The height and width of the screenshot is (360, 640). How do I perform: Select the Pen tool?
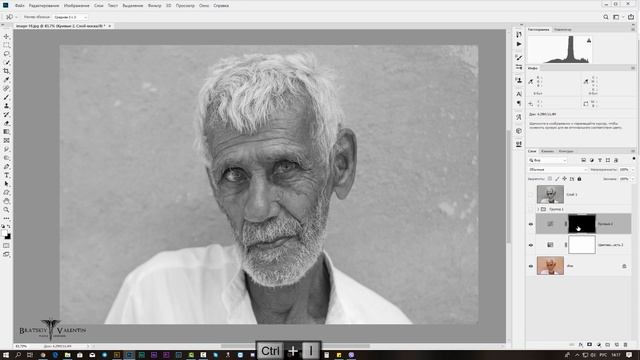tap(7, 167)
